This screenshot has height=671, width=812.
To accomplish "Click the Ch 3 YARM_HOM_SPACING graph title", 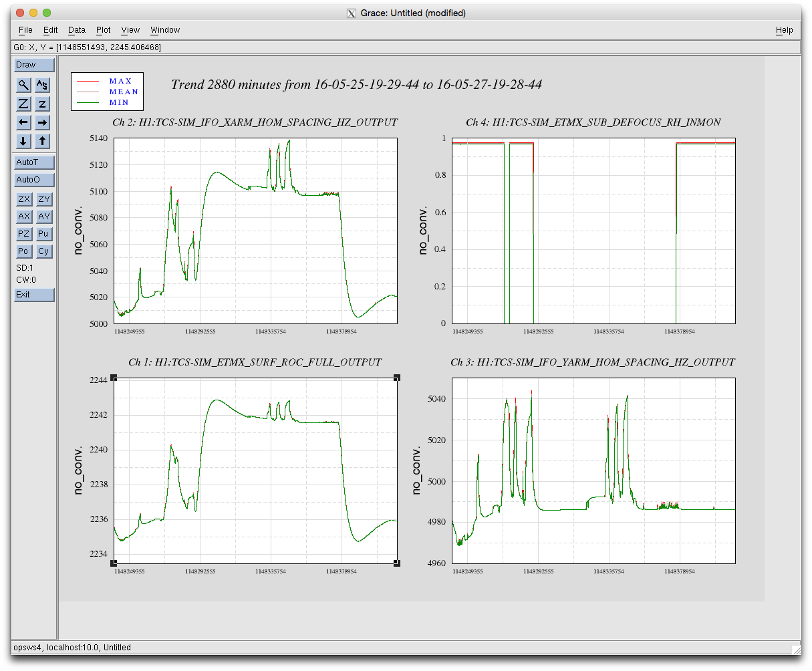I will [593, 362].
